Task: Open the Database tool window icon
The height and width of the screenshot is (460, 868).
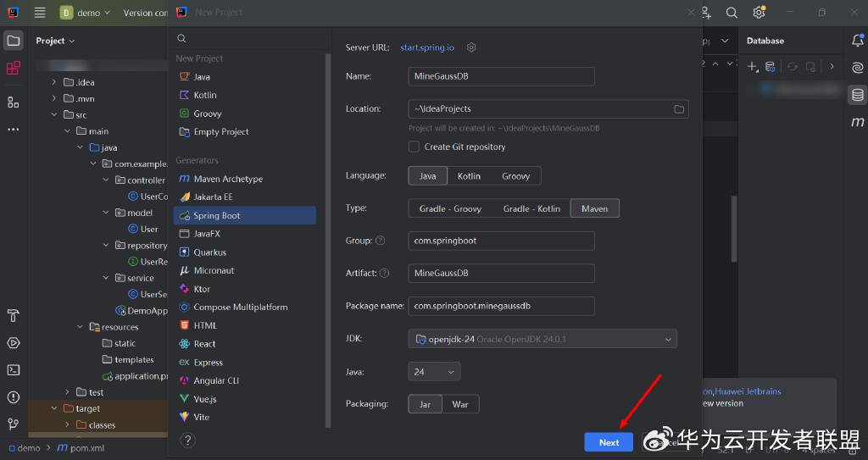Action: point(858,95)
